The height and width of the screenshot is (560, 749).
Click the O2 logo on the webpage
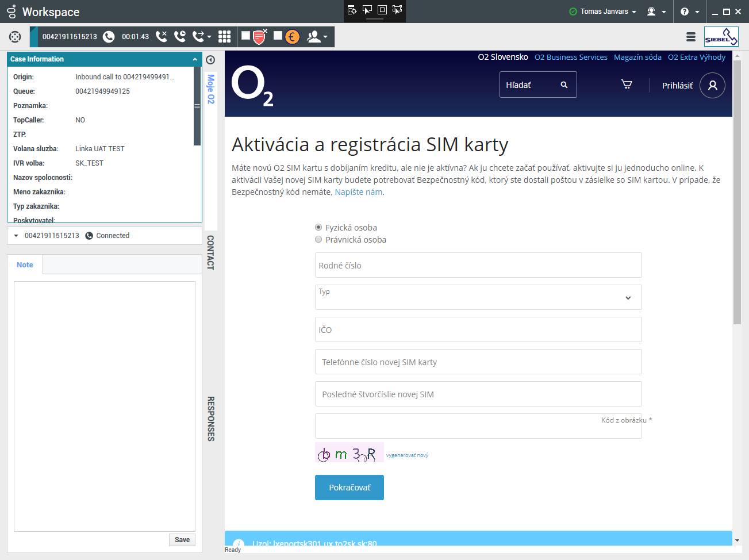click(x=252, y=85)
